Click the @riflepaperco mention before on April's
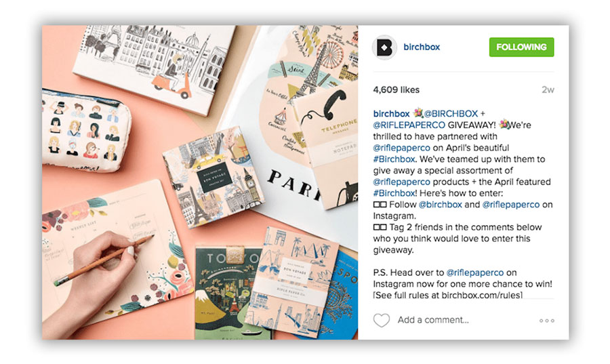 [x=401, y=148]
